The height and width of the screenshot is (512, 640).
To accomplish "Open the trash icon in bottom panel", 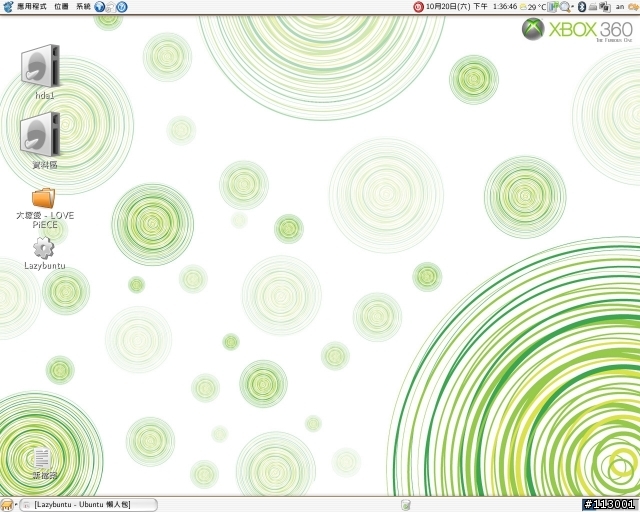I will point(405,505).
